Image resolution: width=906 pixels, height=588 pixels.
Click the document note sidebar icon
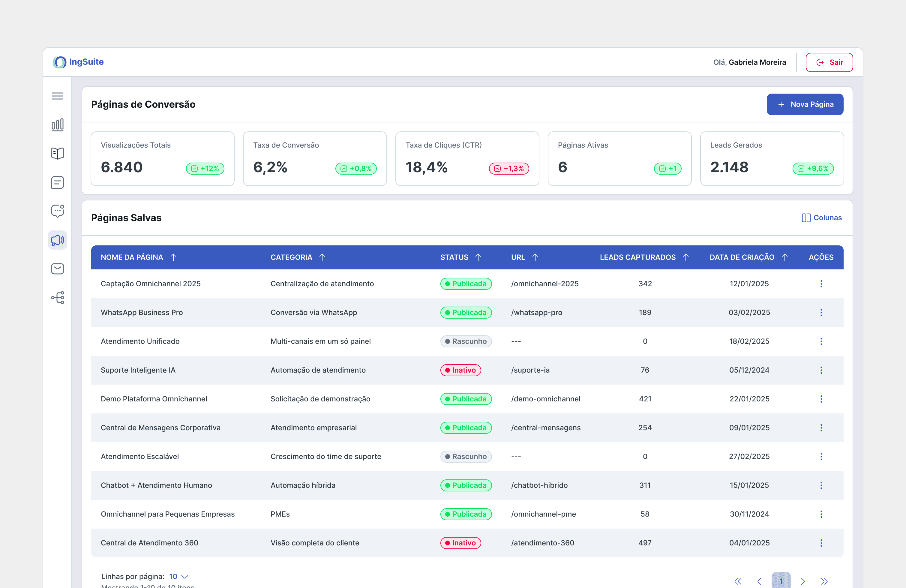(58, 182)
